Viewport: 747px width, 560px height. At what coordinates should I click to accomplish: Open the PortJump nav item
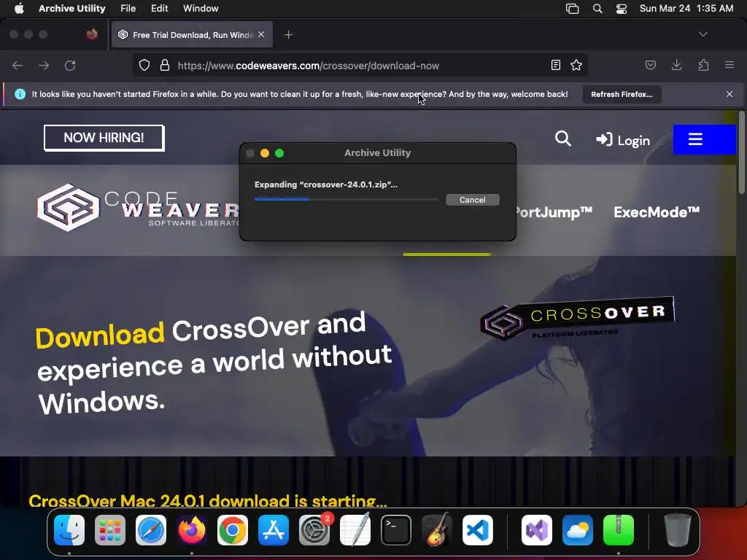554,212
